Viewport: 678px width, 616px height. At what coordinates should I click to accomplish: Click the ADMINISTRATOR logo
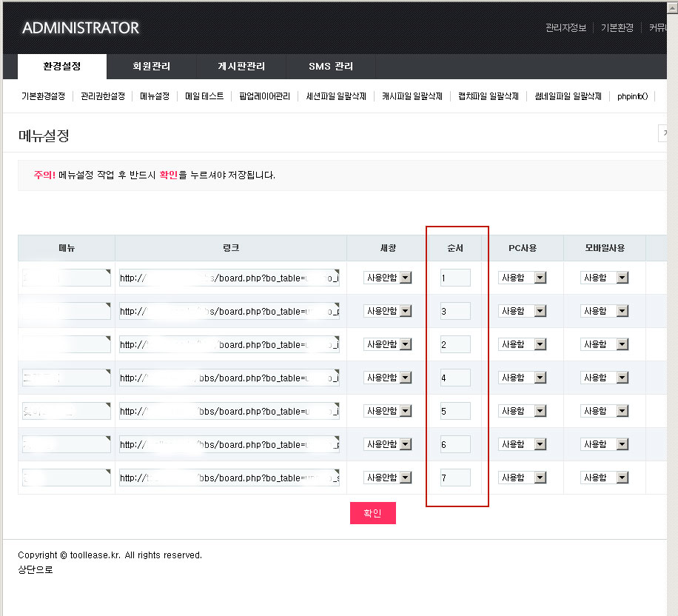point(81,28)
